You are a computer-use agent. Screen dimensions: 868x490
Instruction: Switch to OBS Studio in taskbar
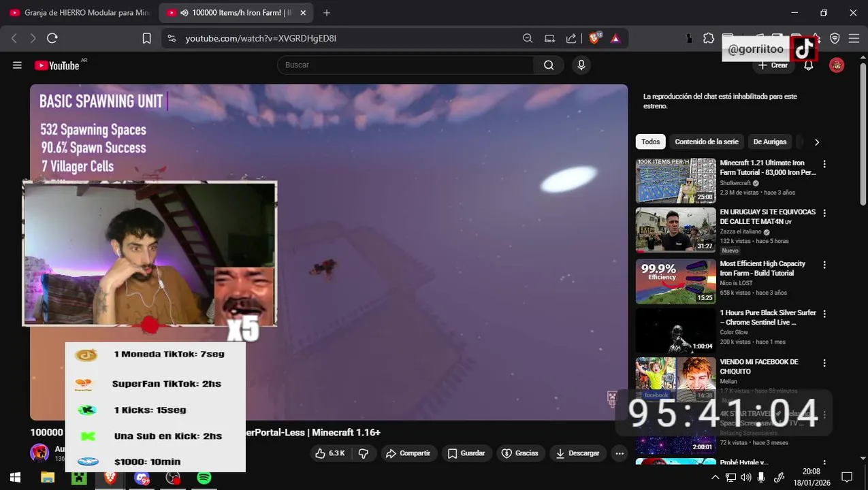(x=173, y=478)
